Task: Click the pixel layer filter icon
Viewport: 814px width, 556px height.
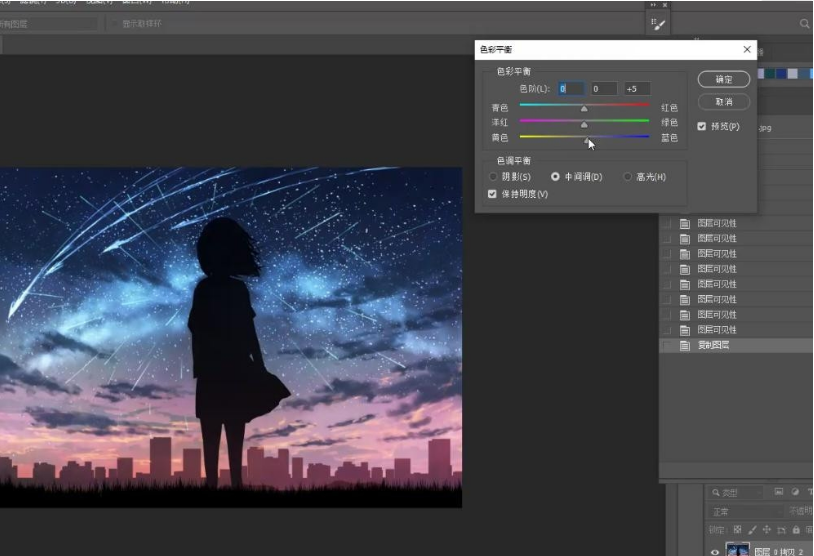Action: [x=779, y=492]
